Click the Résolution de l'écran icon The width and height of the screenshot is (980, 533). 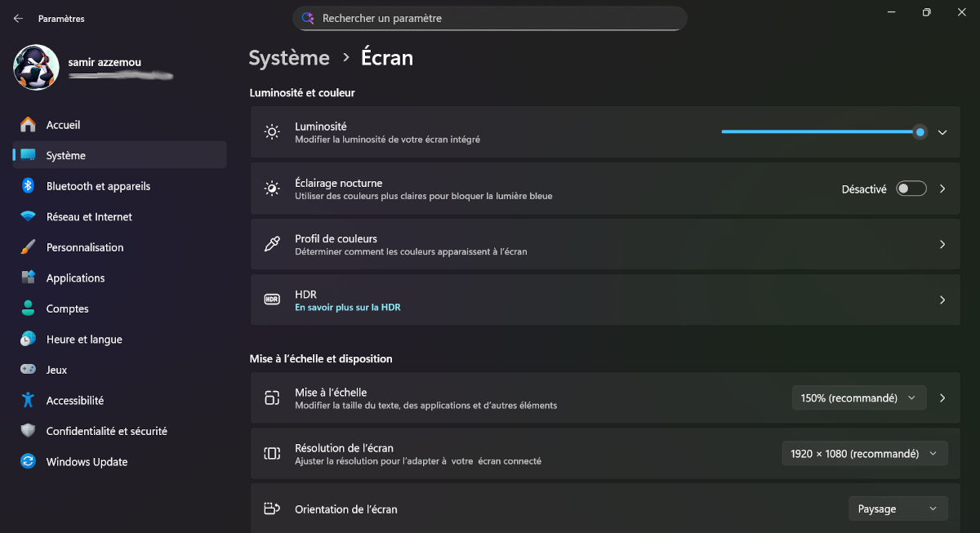coord(272,453)
